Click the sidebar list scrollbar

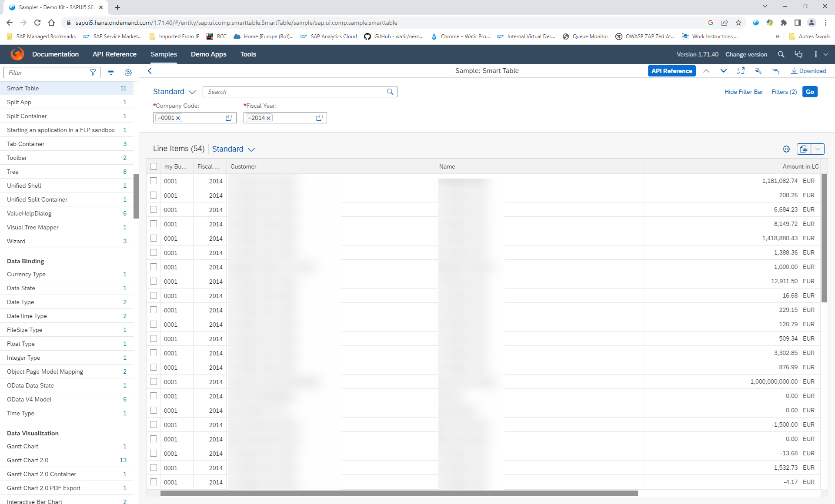pos(136,196)
